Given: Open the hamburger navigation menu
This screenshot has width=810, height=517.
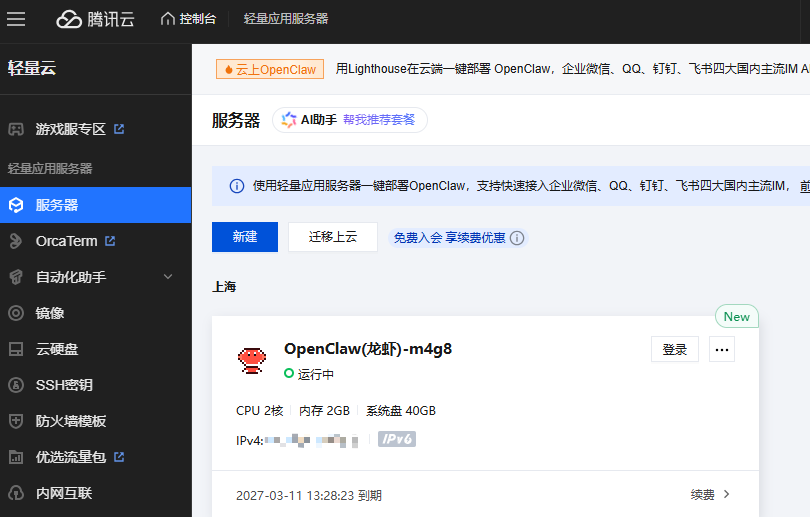Looking at the screenshot, I should tap(16, 19).
